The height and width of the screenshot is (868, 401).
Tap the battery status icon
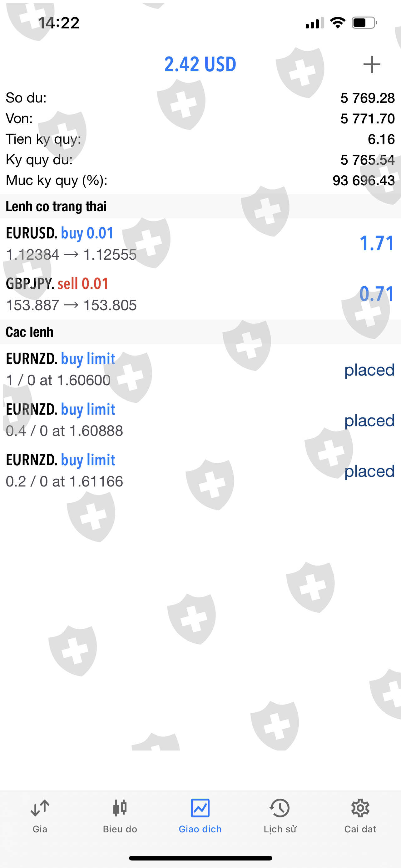364,23
